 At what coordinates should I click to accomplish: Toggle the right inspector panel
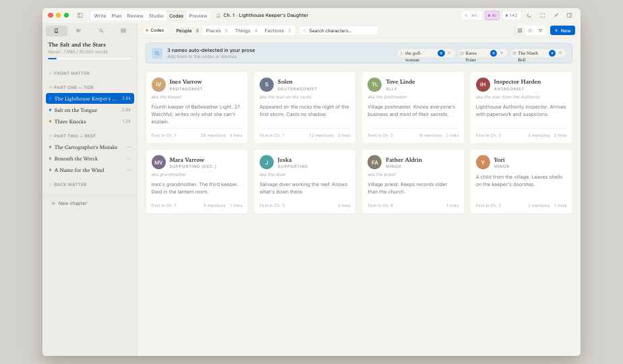[x=569, y=15]
